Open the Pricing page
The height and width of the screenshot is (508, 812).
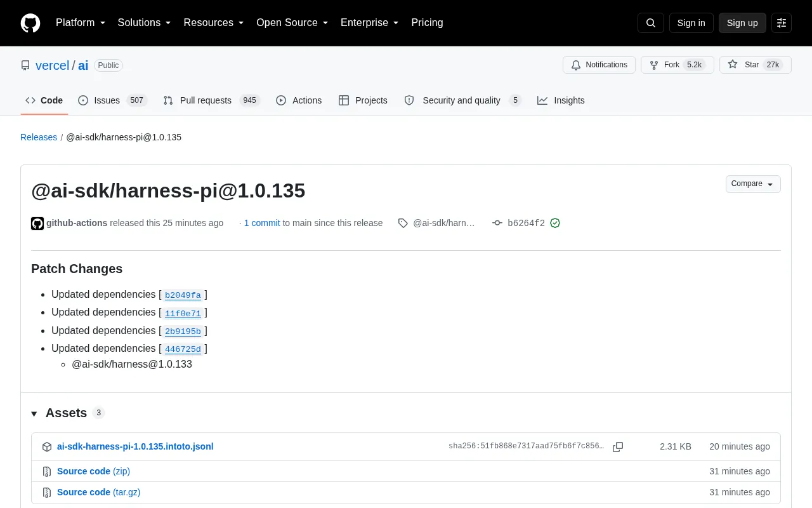(x=427, y=23)
